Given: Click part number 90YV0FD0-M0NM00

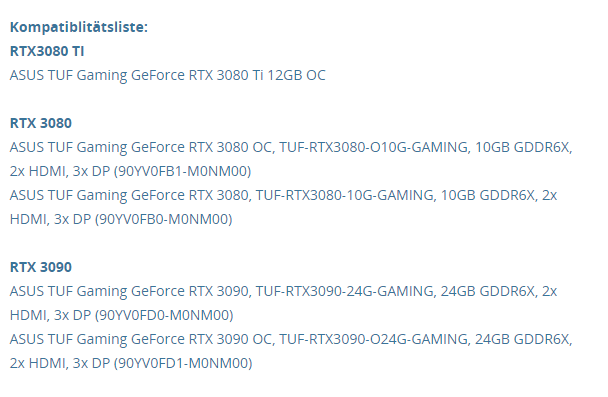Looking at the screenshot, I should (x=166, y=315).
